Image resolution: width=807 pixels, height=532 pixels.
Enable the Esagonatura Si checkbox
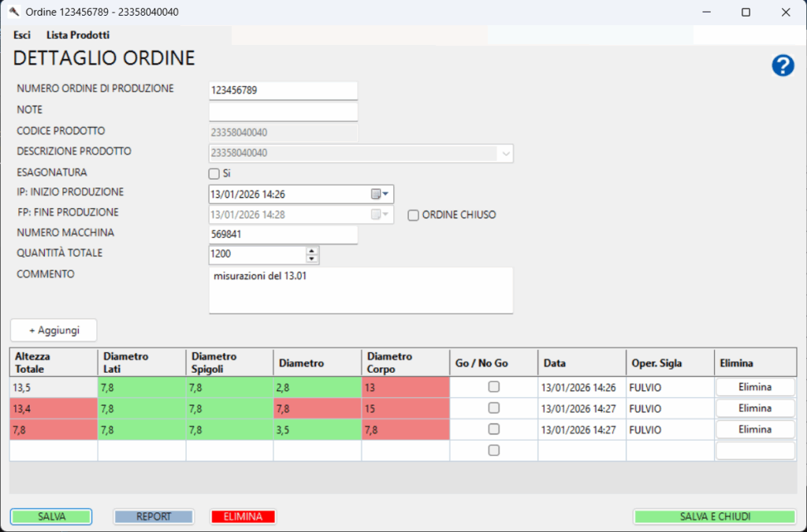click(x=214, y=173)
